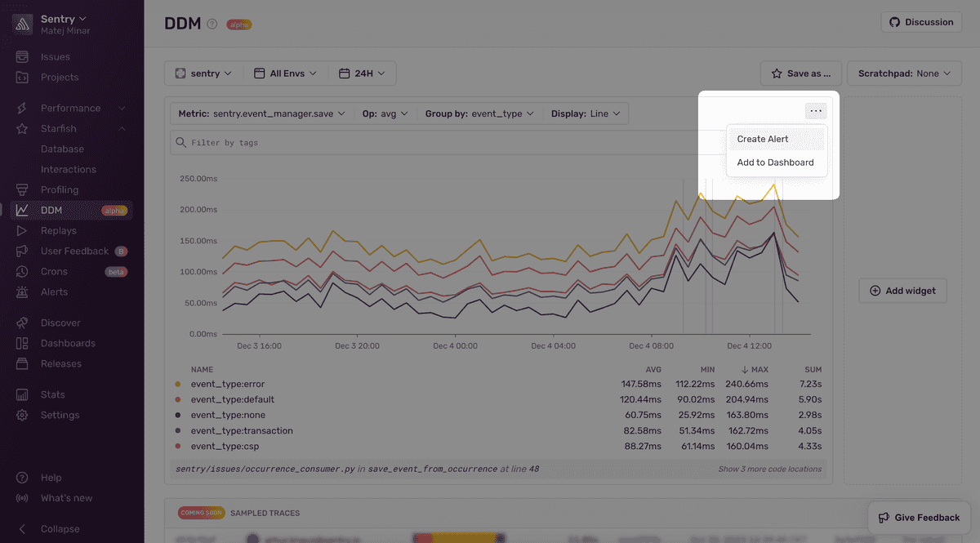Open Database under Starfish
The image size is (980, 543).
coord(63,149)
